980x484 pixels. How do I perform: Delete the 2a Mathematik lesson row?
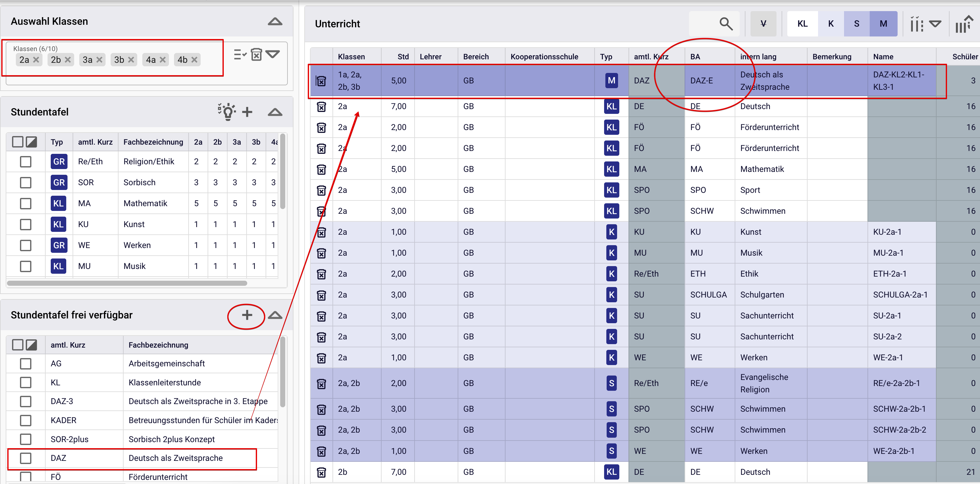(x=321, y=169)
